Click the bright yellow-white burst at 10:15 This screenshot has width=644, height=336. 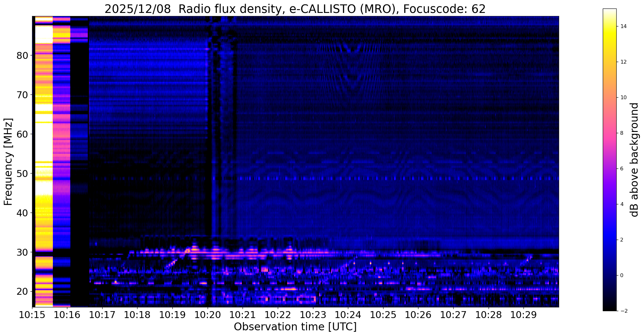[44, 161]
